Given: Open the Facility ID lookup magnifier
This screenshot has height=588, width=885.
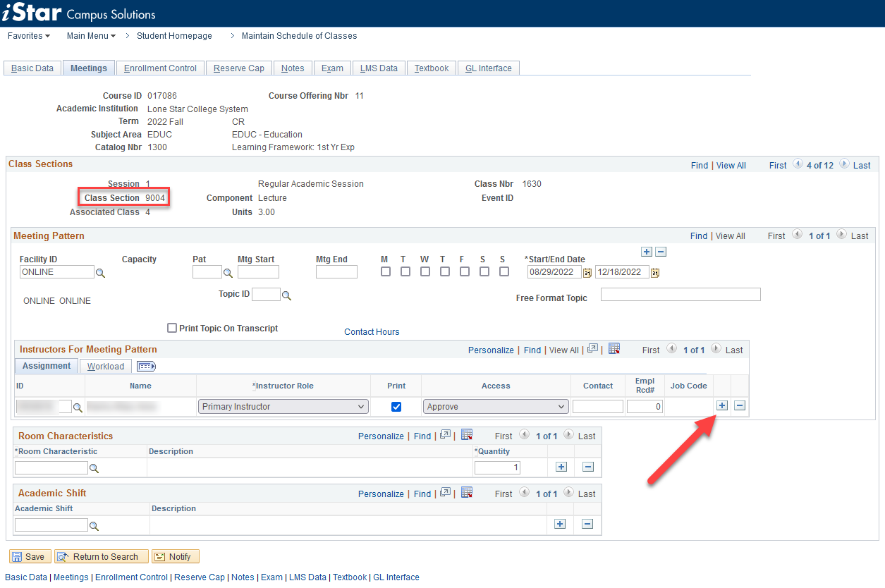Looking at the screenshot, I should [x=101, y=273].
